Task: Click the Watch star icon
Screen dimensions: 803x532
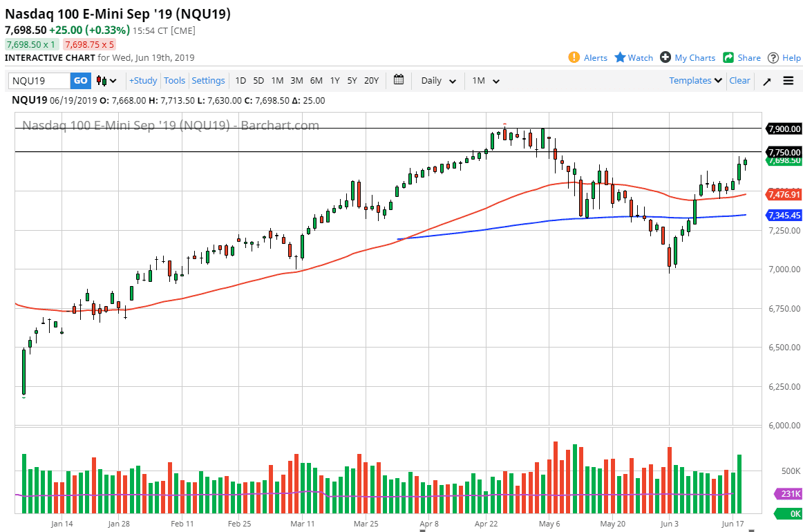Action: [633, 57]
